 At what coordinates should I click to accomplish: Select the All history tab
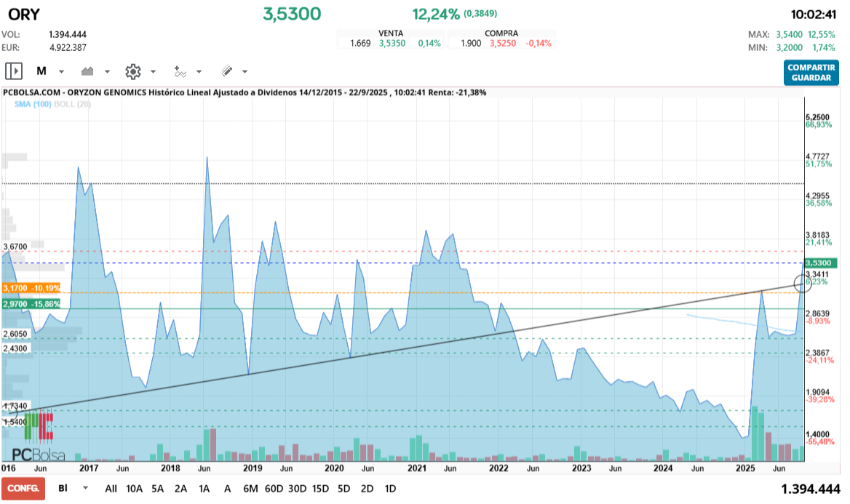tap(111, 489)
